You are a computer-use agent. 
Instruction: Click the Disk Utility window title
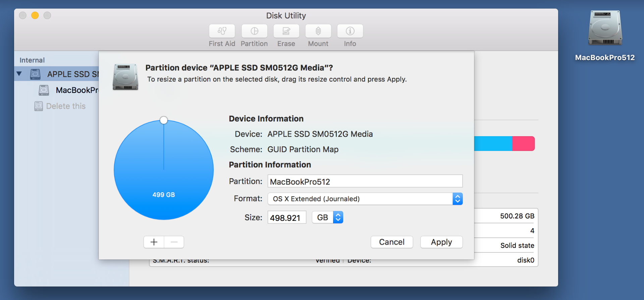286,15
